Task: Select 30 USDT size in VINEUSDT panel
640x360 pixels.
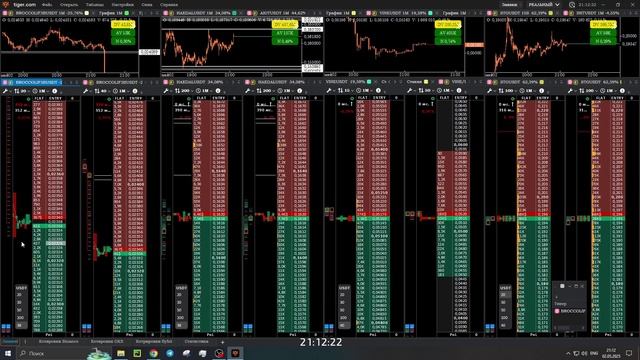Action: 343,302
